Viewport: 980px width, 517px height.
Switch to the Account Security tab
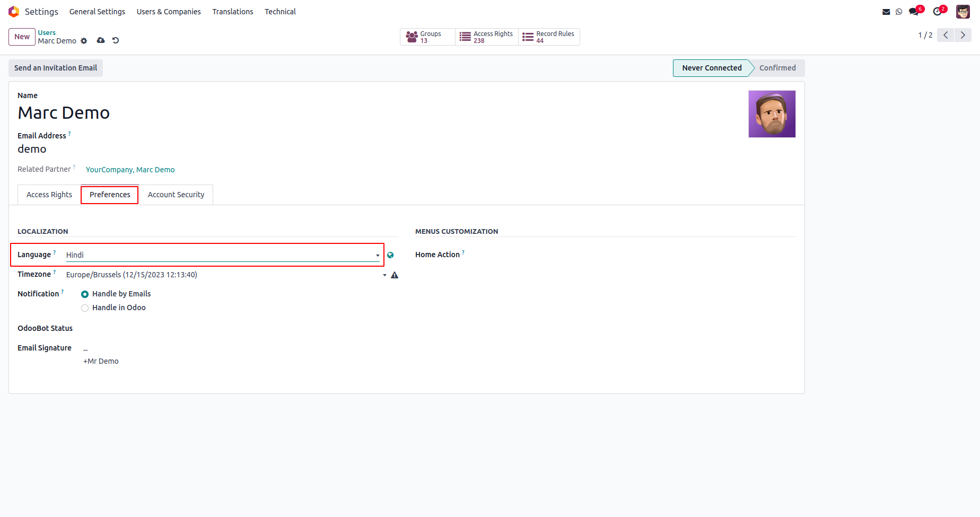[x=176, y=195]
